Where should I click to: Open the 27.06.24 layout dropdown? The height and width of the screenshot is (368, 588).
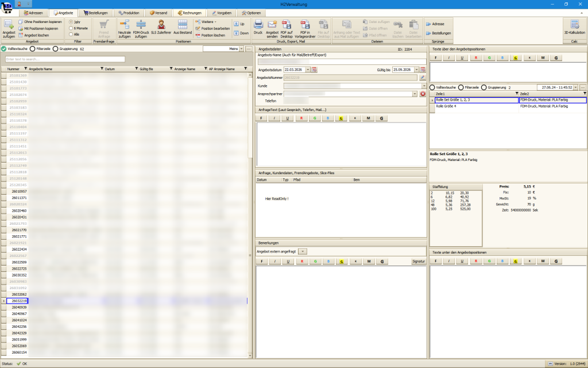[575, 87]
